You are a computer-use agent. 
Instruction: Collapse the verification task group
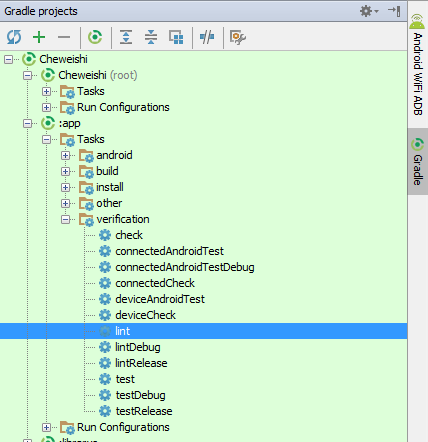click(x=66, y=219)
